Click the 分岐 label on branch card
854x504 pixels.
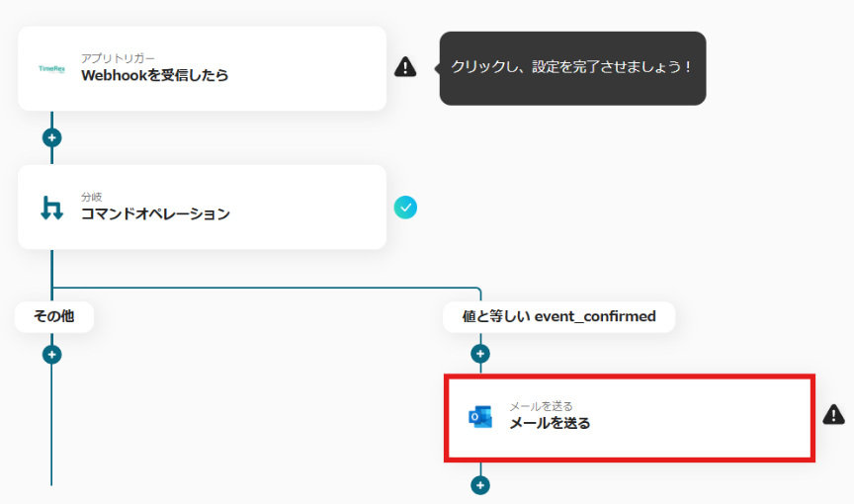[92, 197]
